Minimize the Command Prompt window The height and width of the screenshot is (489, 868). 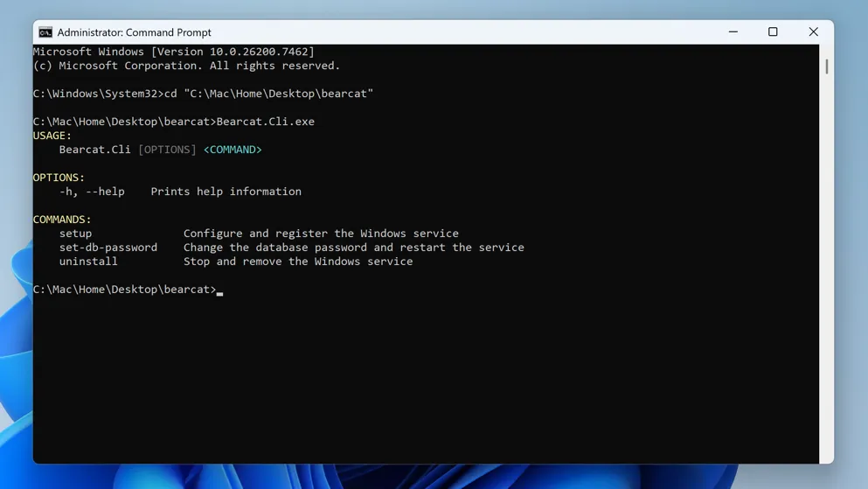[x=733, y=32]
